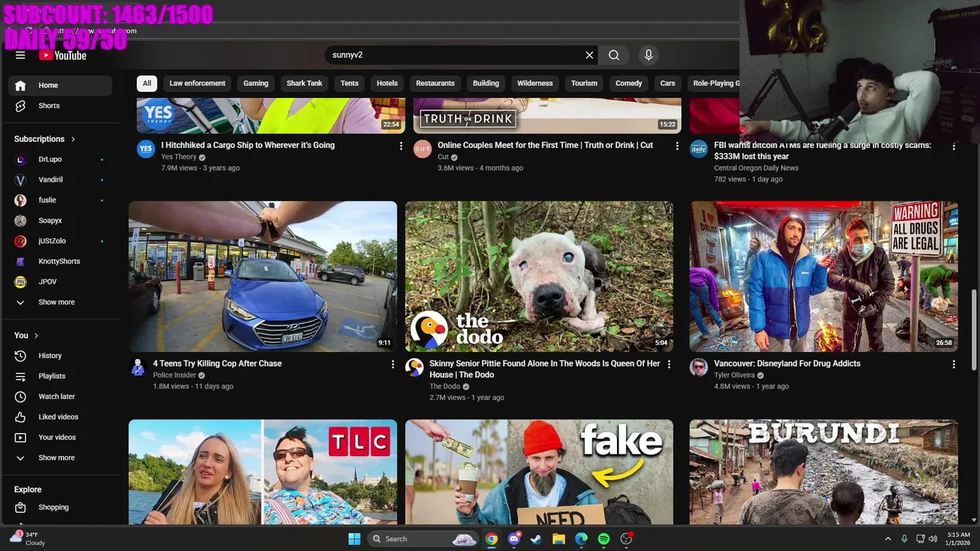
Task: Open Spotify from taskbar
Action: click(603, 539)
